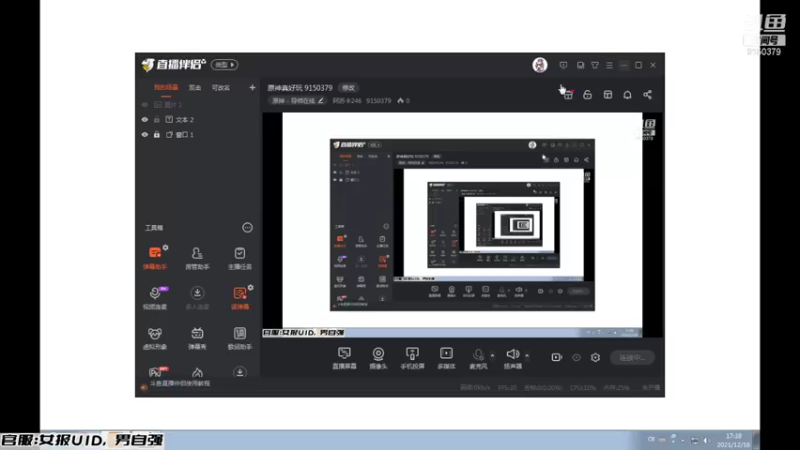
Task: Add 摄像头 camera source
Action: [378, 358]
